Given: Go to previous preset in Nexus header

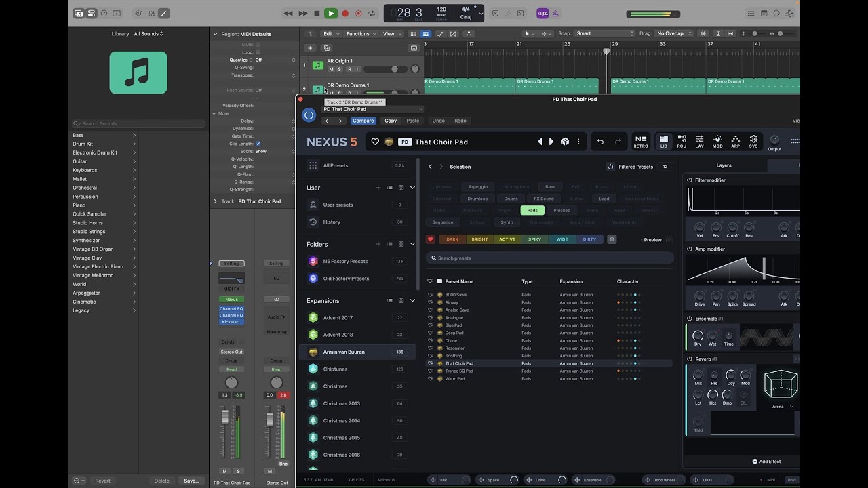Looking at the screenshot, I should [540, 142].
